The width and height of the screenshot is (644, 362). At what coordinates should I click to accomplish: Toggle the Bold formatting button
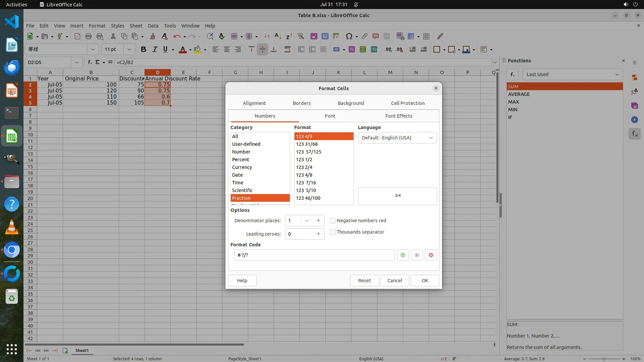[143, 49]
